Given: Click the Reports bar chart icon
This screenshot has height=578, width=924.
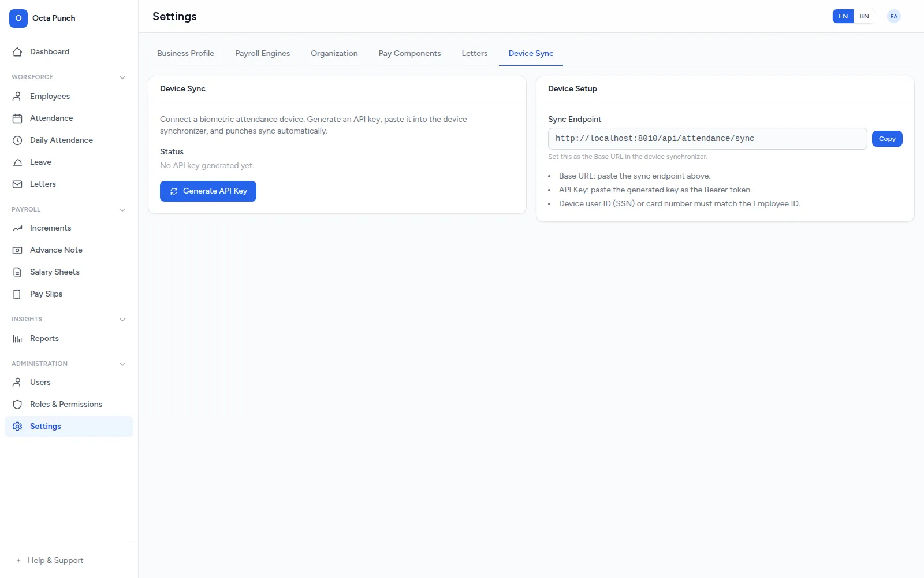Looking at the screenshot, I should tap(17, 339).
